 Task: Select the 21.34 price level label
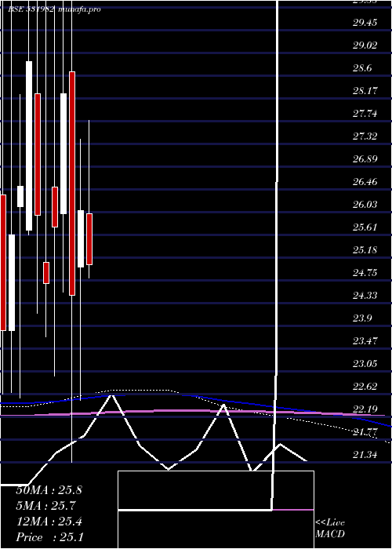coord(365,454)
